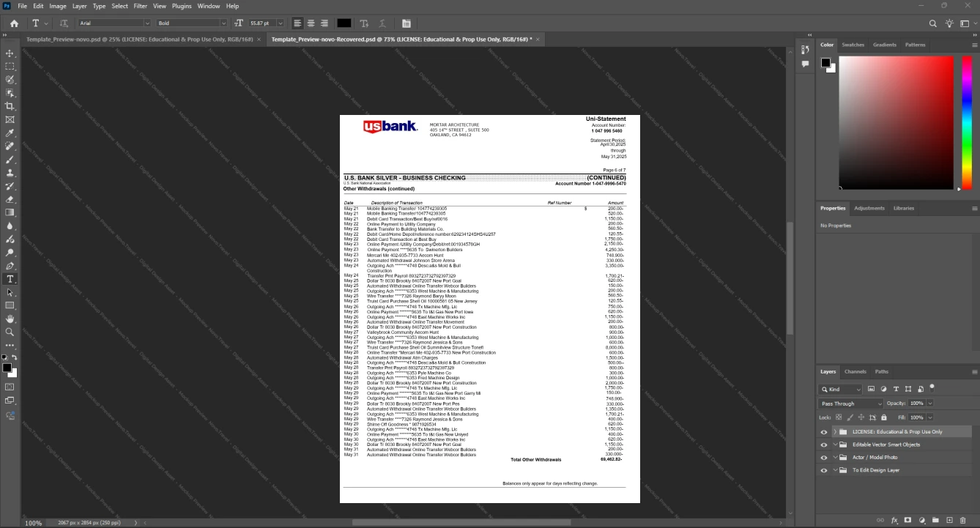The height and width of the screenshot is (528, 980).
Task: Open Create Warped Text dialog
Action: pyautogui.click(x=382, y=23)
